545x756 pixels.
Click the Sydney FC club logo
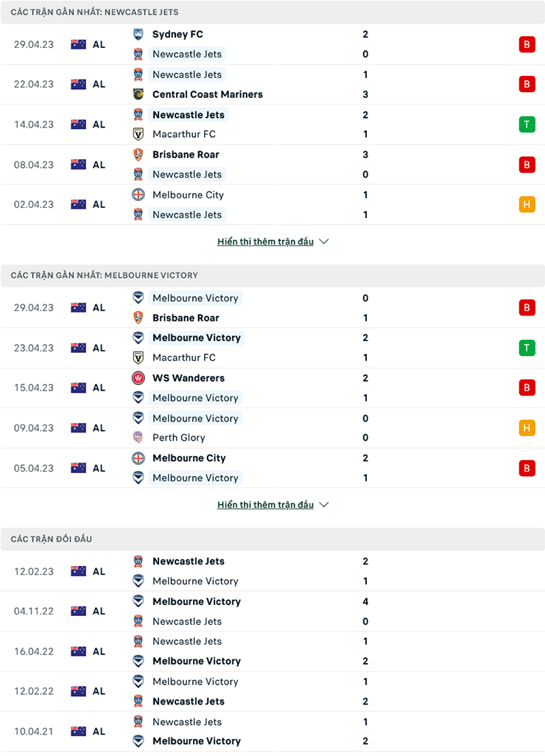tap(140, 34)
